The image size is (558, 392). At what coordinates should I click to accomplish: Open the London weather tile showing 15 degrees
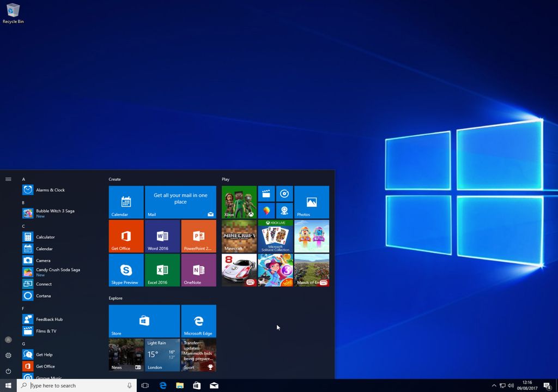click(162, 355)
